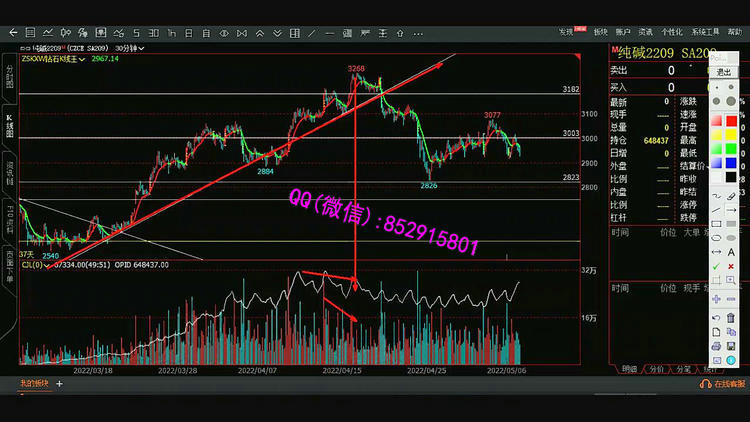
Task: Switch to the 分价 tab
Action: (656, 369)
